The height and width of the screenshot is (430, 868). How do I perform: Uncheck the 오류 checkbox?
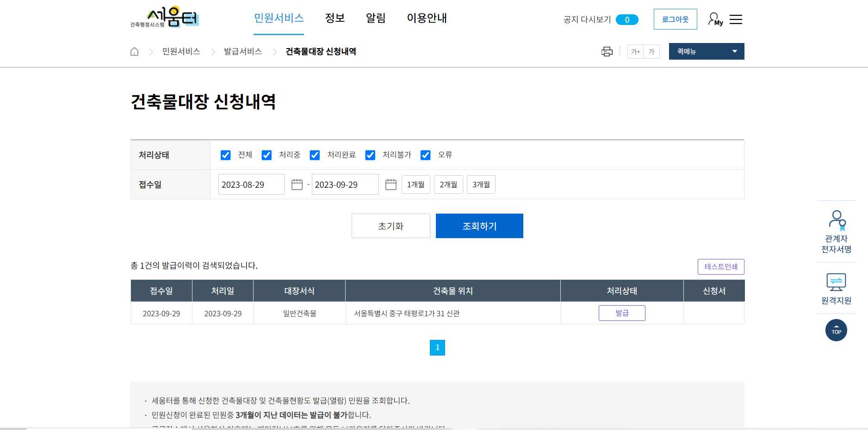(425, 155)
